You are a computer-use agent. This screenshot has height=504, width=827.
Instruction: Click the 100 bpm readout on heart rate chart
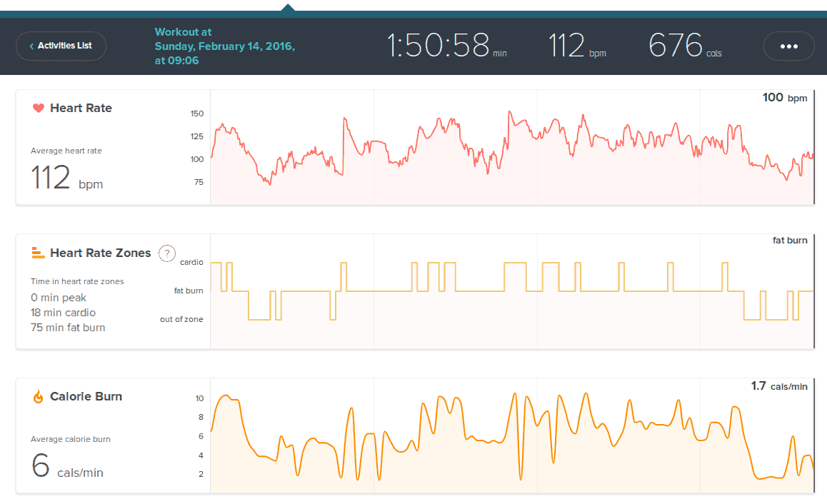coord(784,98)
